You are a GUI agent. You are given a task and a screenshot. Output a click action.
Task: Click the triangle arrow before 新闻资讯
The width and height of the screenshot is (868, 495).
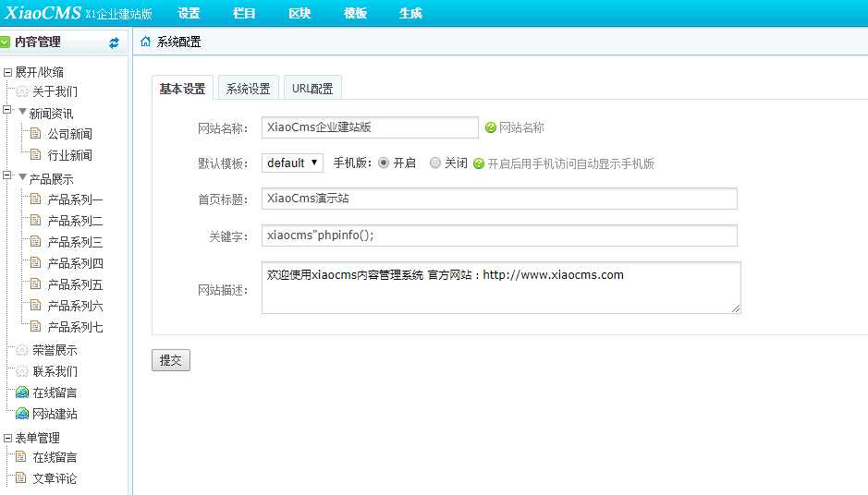[23, 112]
